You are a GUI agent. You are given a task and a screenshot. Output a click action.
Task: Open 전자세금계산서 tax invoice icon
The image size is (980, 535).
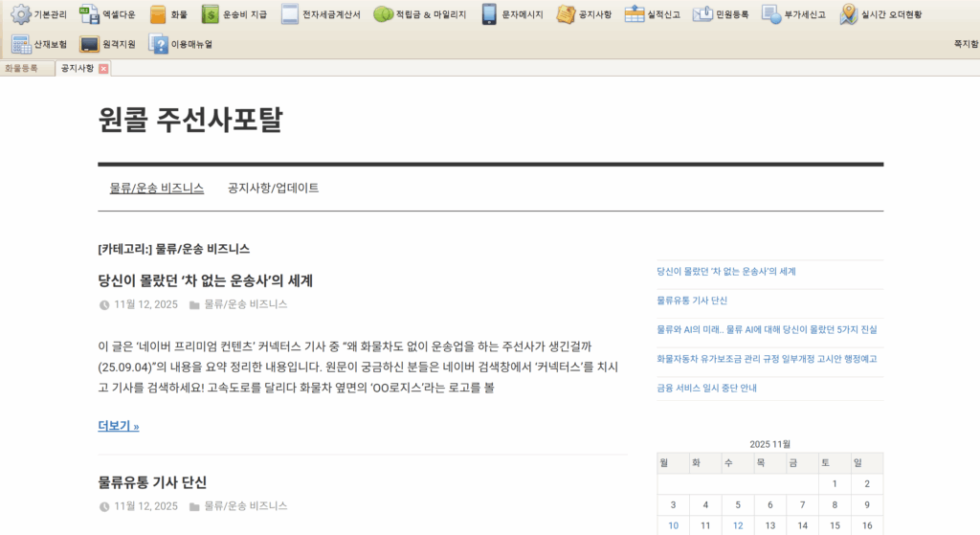pyautogui.click(x=290, y=14)
